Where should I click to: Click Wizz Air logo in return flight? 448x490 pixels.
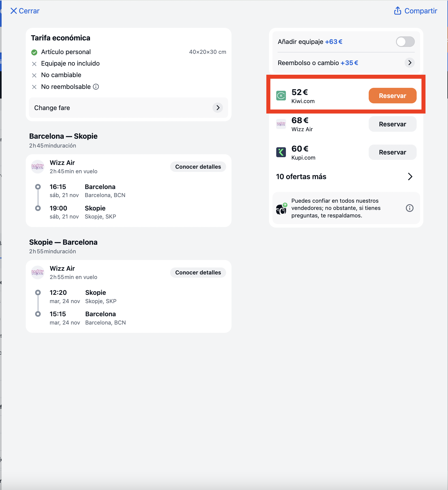(x=38, y=273)
